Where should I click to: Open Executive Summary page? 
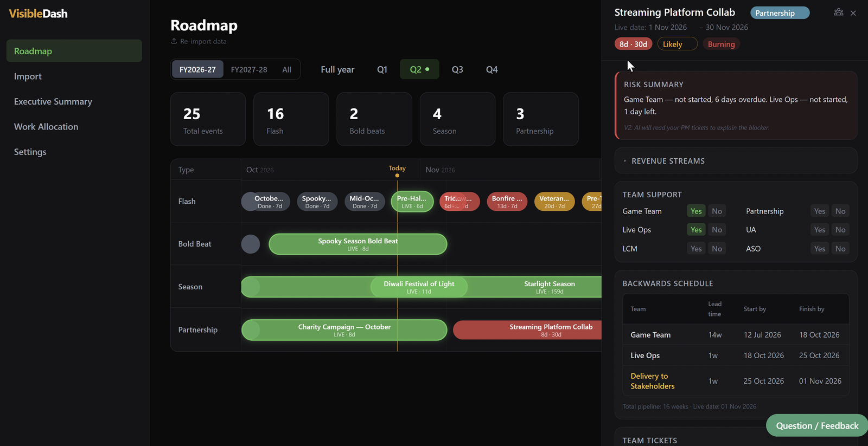[x=74, y=101]
